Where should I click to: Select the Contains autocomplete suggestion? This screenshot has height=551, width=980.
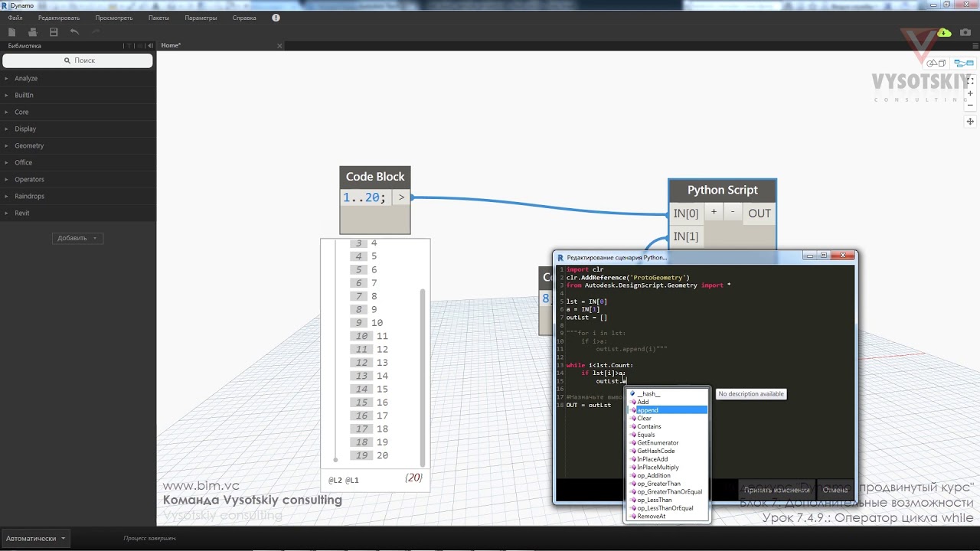tap(667, 426)
